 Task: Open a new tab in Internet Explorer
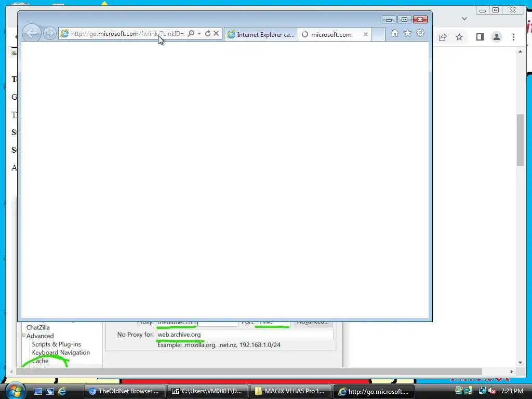tap(378, 34)
